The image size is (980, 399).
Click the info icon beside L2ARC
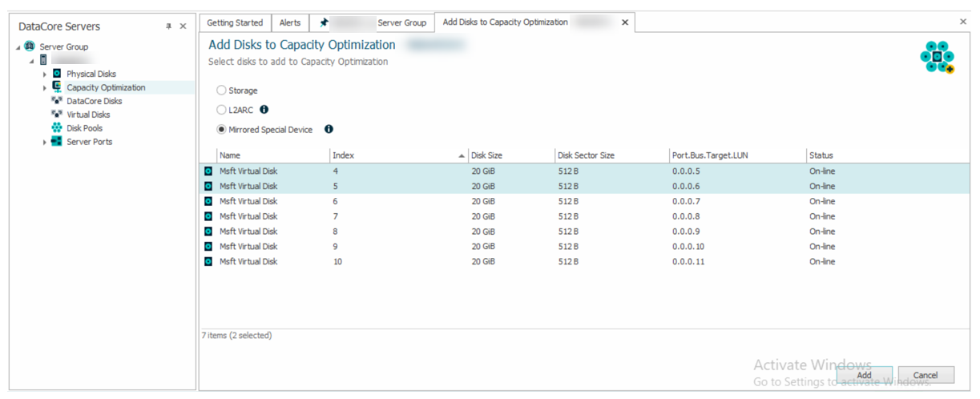tap(264, 110)
